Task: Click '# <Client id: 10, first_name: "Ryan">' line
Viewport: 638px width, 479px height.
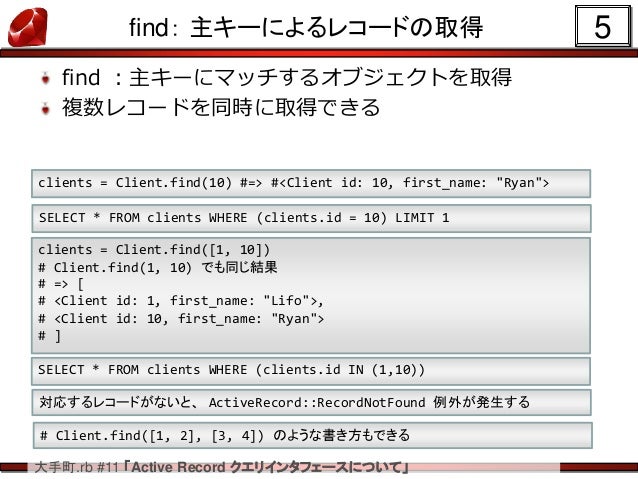Action: tap(181, 319)
